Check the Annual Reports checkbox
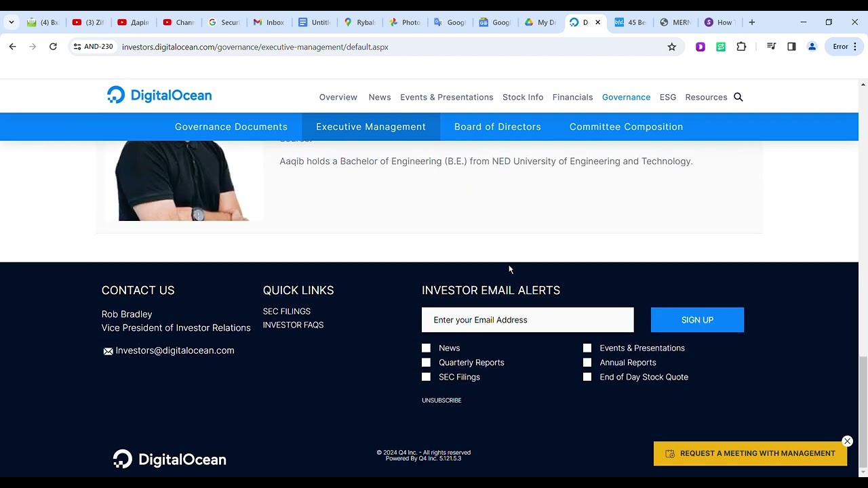This screenshot has height=488, width=868. click(587, 363)
